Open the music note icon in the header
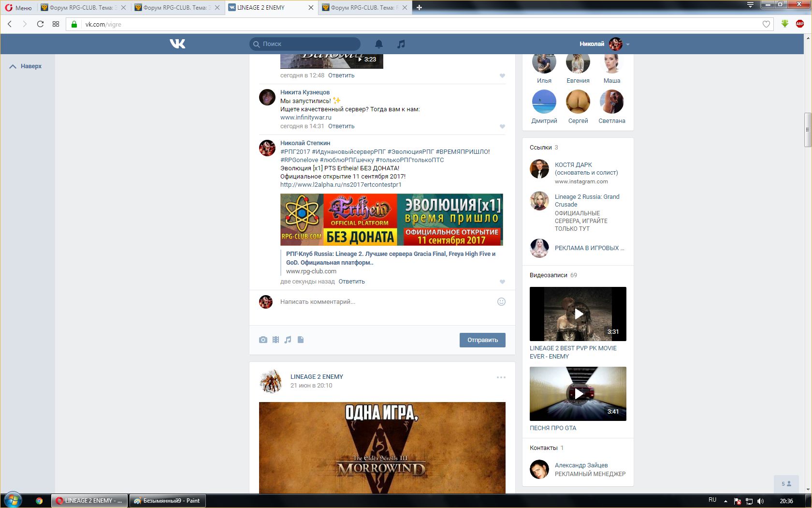Screen dimensions: 812x508 point(401,44)
